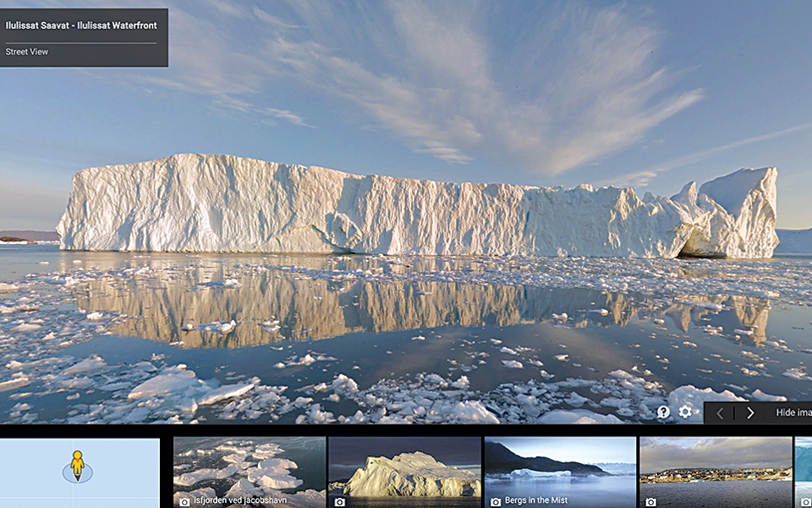Click camera icon on Isfjorden ved Jacobshavn photo
Screen dimensions: 812x508
[x=184, y=501]
